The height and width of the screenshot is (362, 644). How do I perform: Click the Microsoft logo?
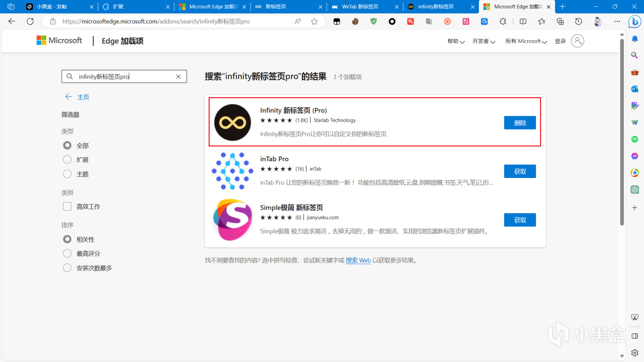pos(59,40)
